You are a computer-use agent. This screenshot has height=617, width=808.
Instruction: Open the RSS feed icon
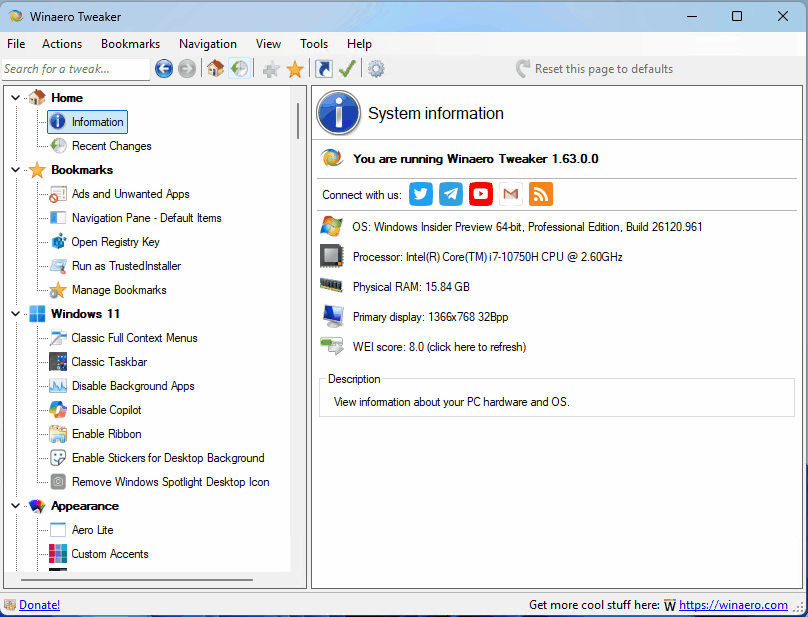pos(540,194)
